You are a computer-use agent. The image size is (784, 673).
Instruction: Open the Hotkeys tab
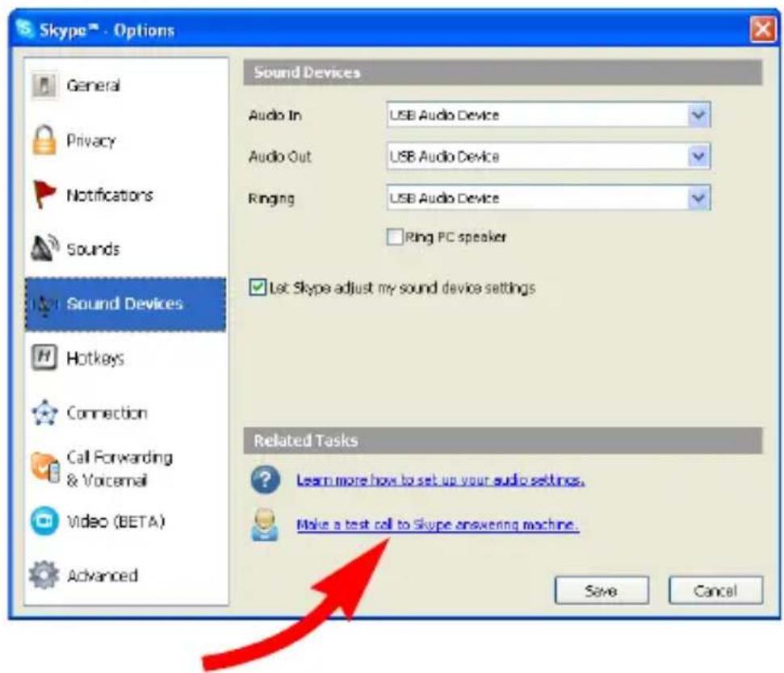point(126,357)
